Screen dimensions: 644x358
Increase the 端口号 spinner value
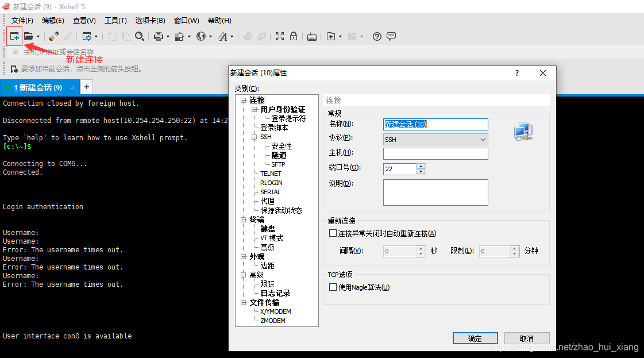pos(421,167)
